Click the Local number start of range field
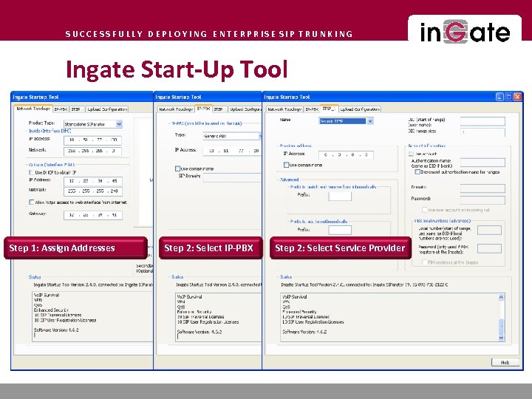532x399 pixels. click(x=489, y=231)
